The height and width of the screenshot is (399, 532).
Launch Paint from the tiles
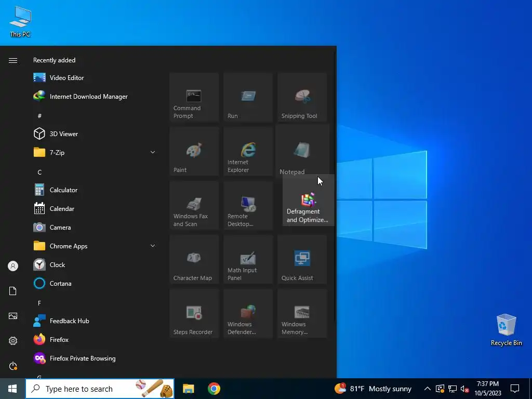(x=194, y=151)
